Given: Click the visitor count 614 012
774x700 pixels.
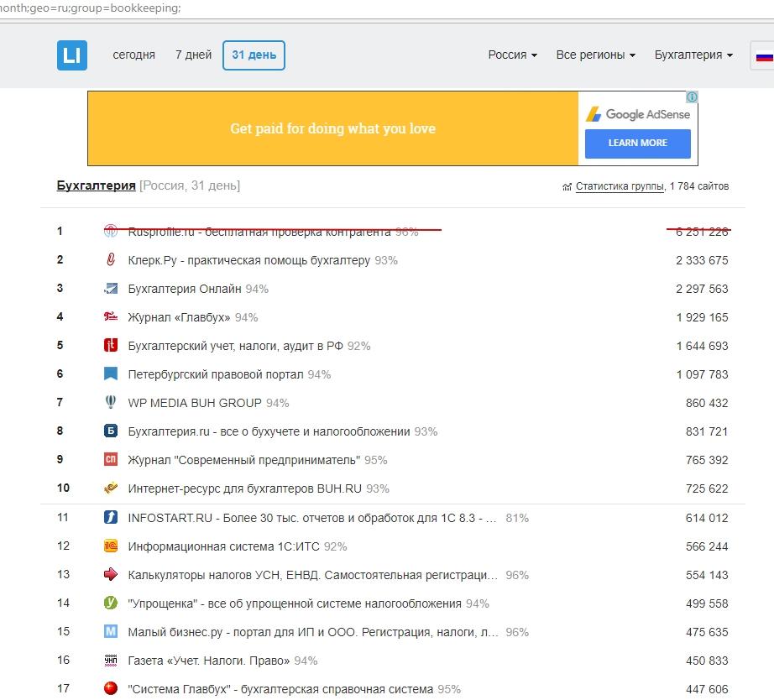Looking at the screenshot, I should (707, 518).
